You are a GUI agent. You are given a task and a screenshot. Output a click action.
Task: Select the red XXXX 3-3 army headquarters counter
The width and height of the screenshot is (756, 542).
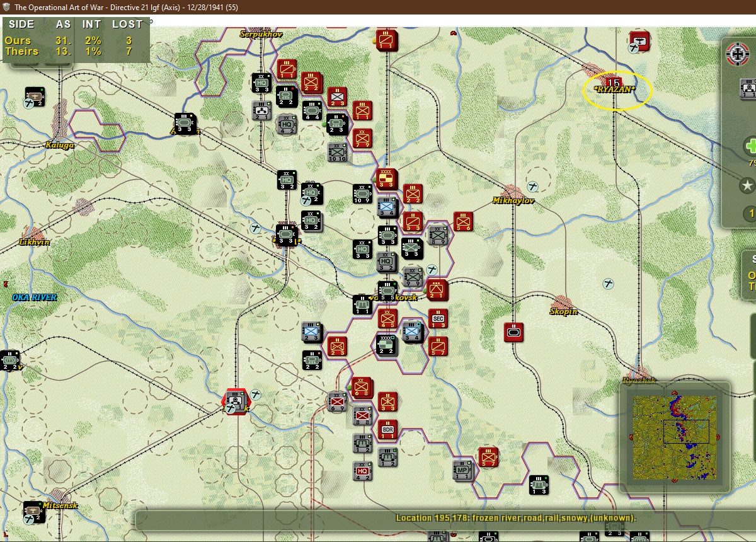[x=386, y=178]
